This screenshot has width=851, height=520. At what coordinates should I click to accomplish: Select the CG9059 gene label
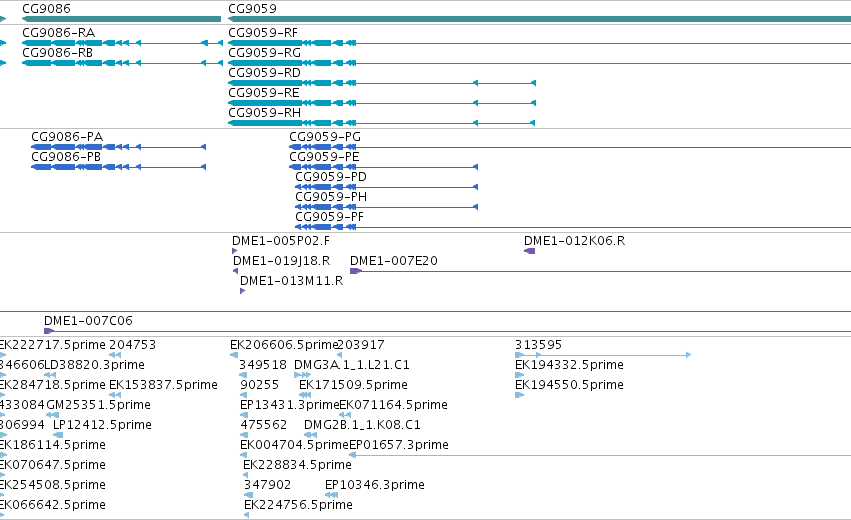point(252,9)
